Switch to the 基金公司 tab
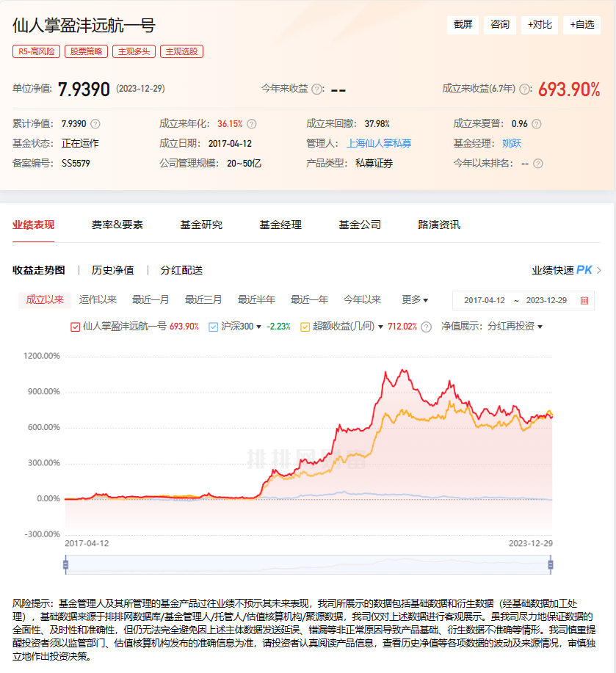 point(360,225)
